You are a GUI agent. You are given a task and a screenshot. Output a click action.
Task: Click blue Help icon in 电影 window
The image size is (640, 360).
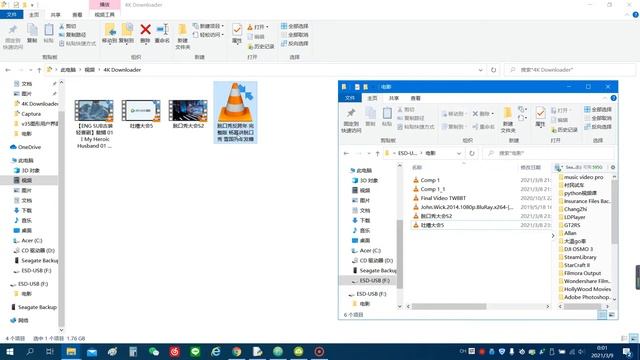(613, 98)
